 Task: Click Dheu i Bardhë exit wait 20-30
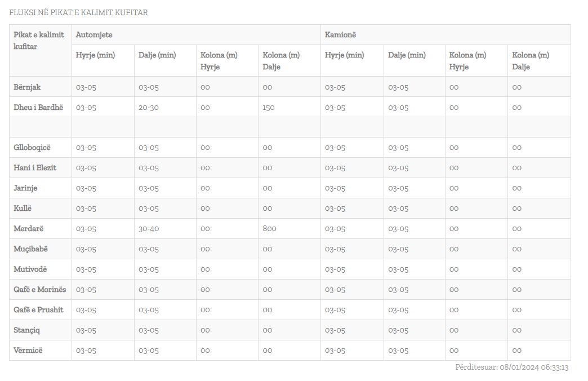click(x=149, y=107)
